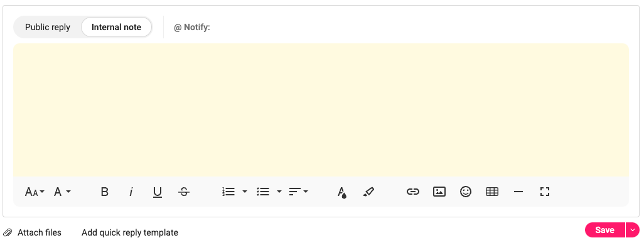The width and height of the screenshot is (644, 250).
Task: Insert a table
Action: 491,192
